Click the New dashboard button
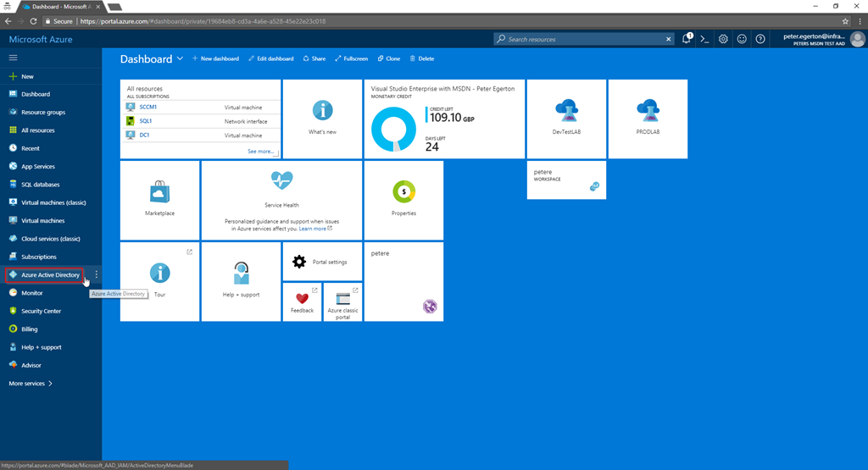The image size is (868, 470). coord(215,59)
